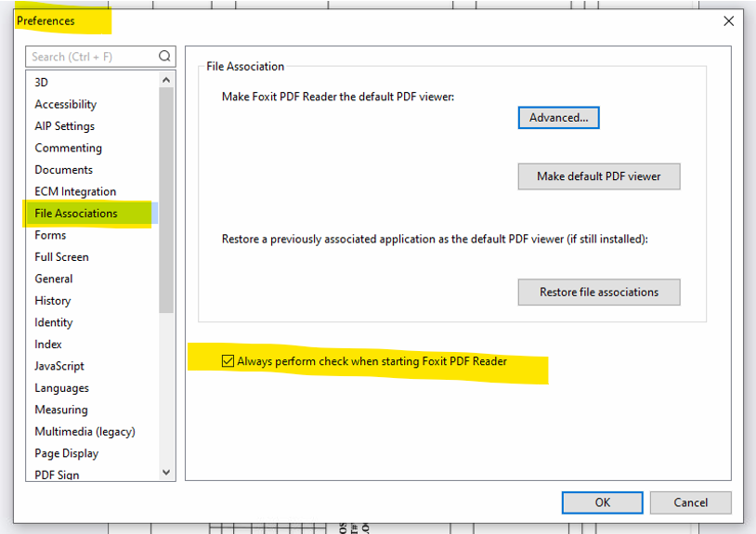Viewport: 756px width, 534px height.
Task: Cancel the Preferences dialog
Action: pos(690,502)
